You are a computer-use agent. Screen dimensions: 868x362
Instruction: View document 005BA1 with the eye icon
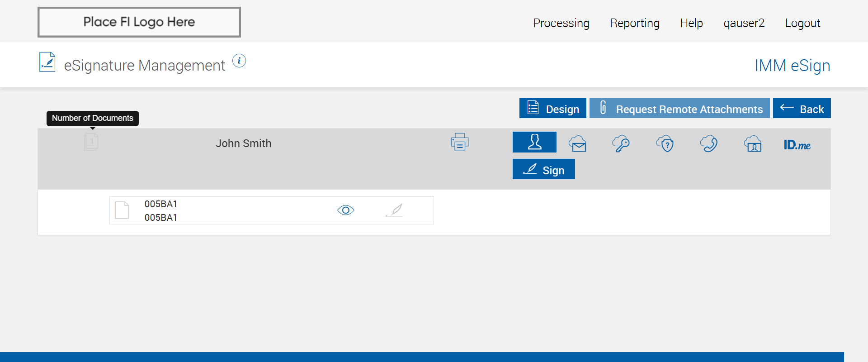coord(346,210)
